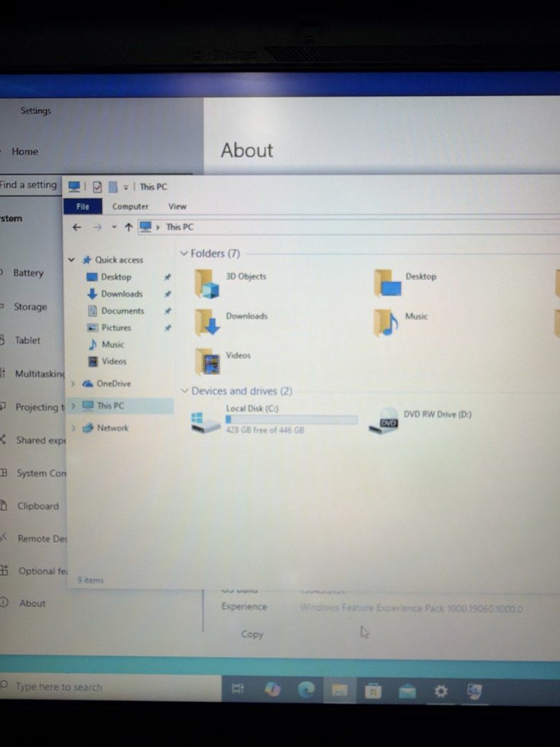The image size is (560, 747).
Task: Open Optional features in Settings sidebar
Action: tap(42, 571)
